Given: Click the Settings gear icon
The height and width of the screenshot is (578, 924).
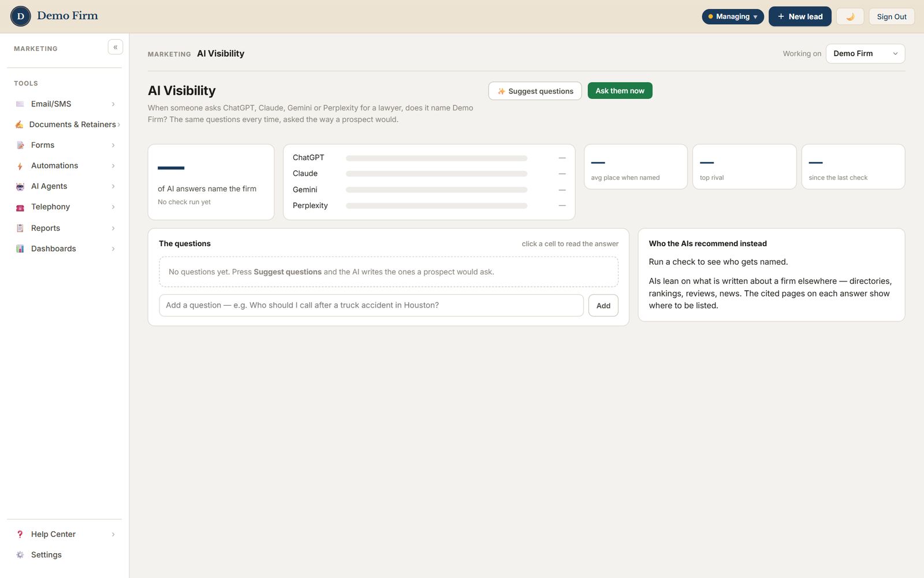Looking at the screenshot, I should (20, 555).
